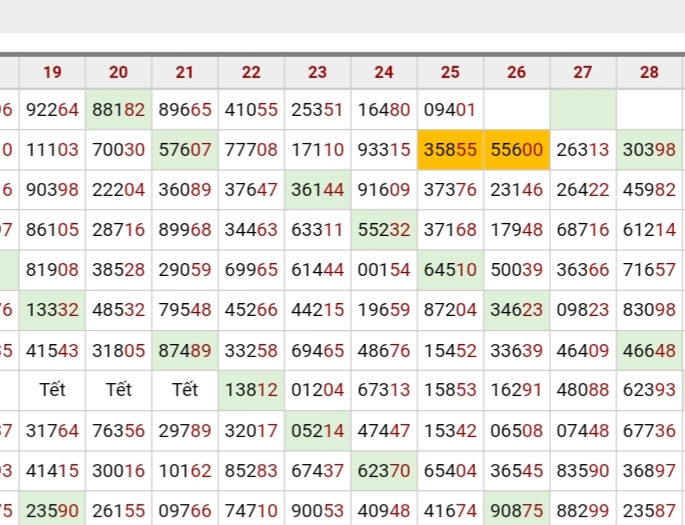
Task: Select the column 28 header
Action: (x=649, y=72)
